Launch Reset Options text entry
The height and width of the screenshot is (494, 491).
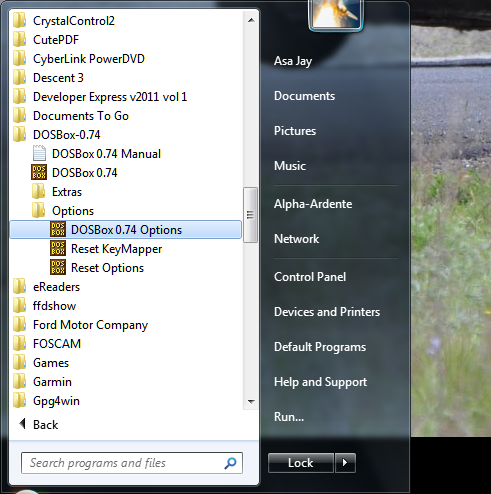[x=107, y=268]
